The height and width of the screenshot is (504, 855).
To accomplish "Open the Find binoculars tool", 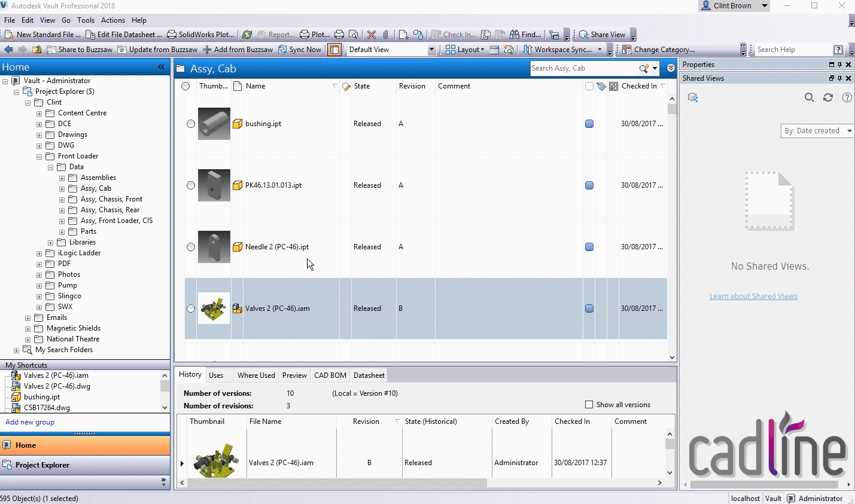I will click(525, 35).
